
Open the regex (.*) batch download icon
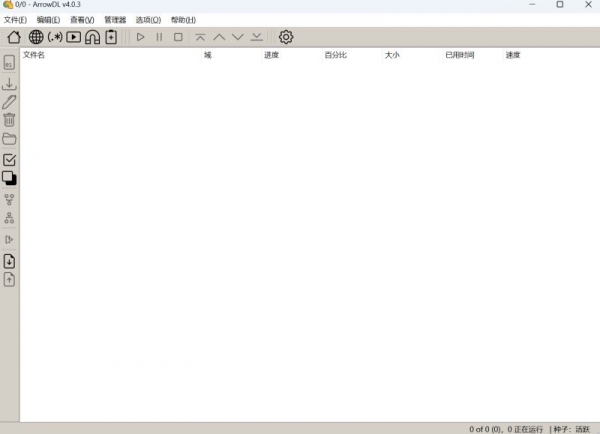tap(55, 37)
